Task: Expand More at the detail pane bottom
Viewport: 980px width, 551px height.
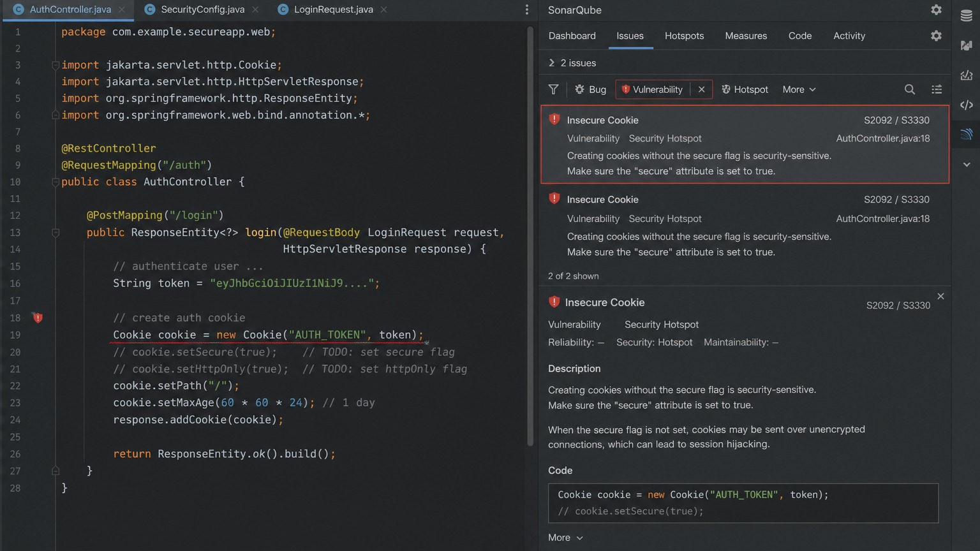Action: 565,538
